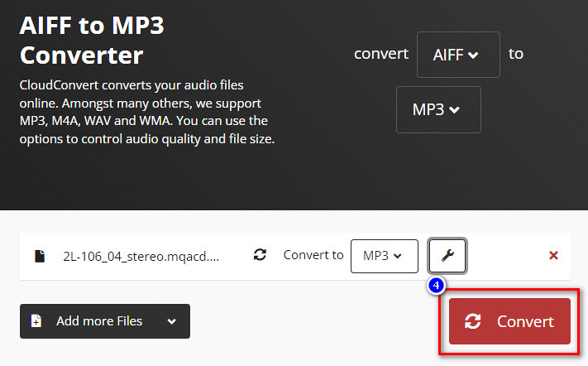Click the file document icon in row
Screen dimensions: 588x366
(x=40, y=256)
